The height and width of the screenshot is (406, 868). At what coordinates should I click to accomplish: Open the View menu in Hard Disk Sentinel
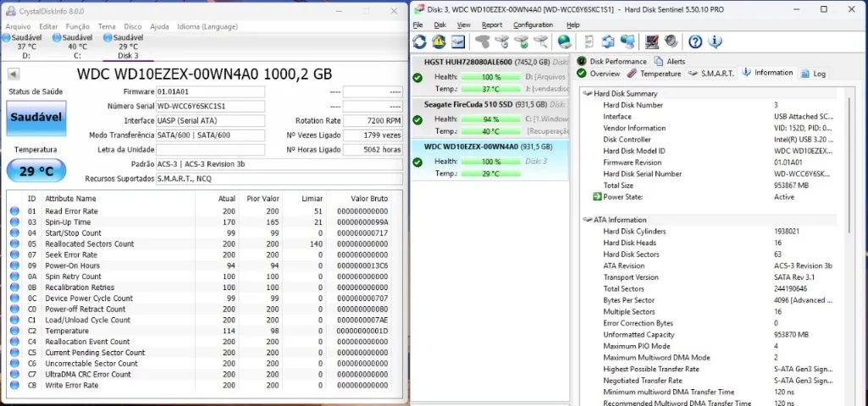pyautogui.click(x=464, y=25)
